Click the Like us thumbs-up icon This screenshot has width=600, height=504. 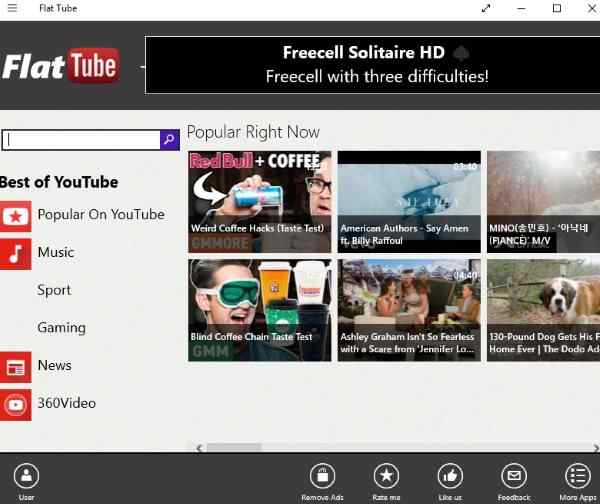coord(450,476)
